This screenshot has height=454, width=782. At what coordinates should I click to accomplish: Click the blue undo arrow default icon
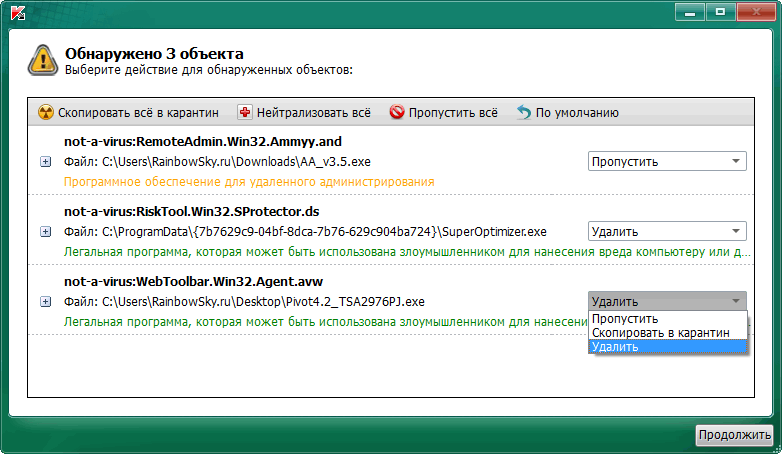[x=524, y=112]
